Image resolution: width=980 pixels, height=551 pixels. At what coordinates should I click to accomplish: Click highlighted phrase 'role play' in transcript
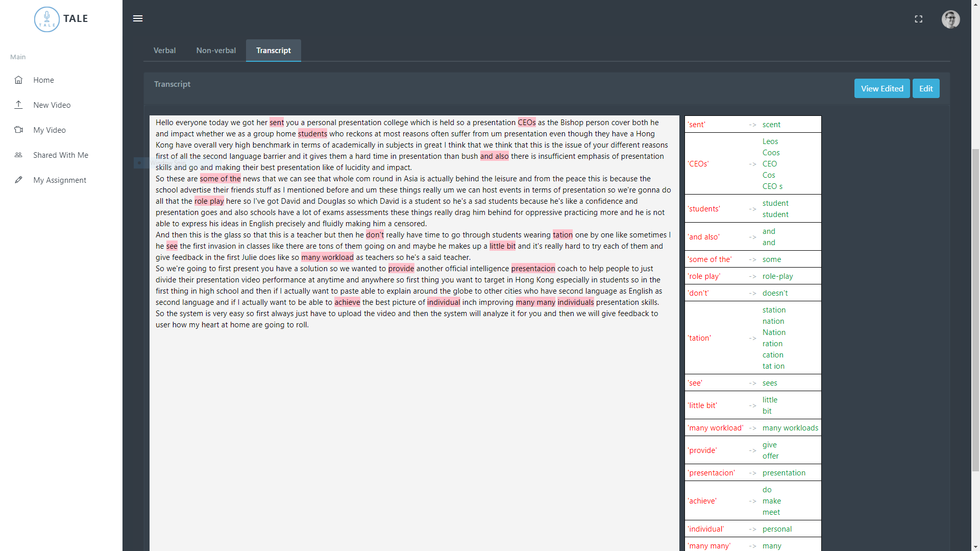[x=209, y=201]
